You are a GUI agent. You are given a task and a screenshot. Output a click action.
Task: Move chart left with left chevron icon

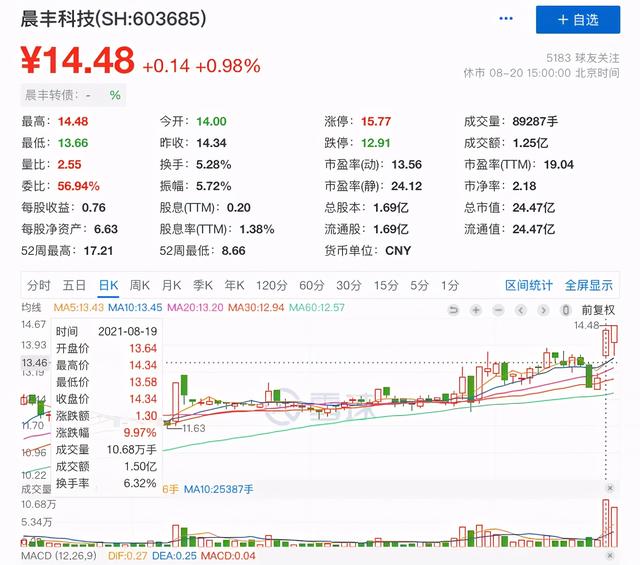(x=520, y=310)
